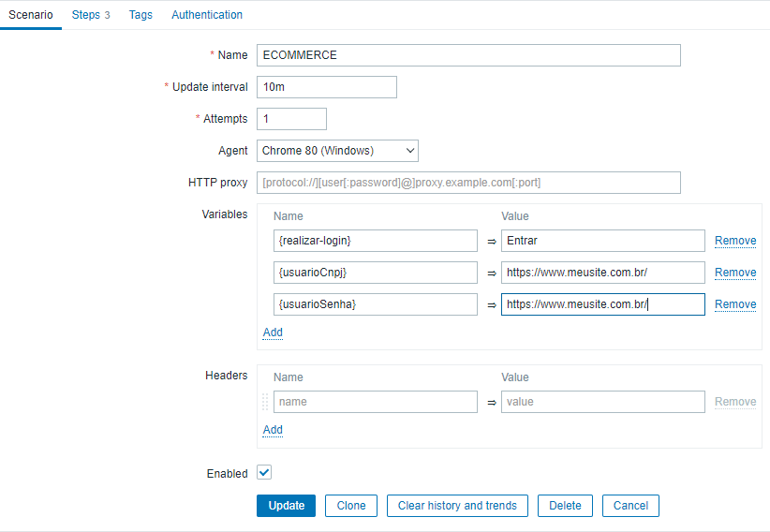
Task: Click the Update interval field
Action: point(326,87)
